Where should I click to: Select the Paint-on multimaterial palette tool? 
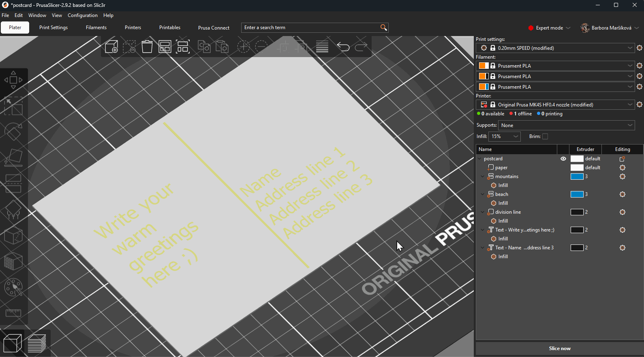[13, 288]
